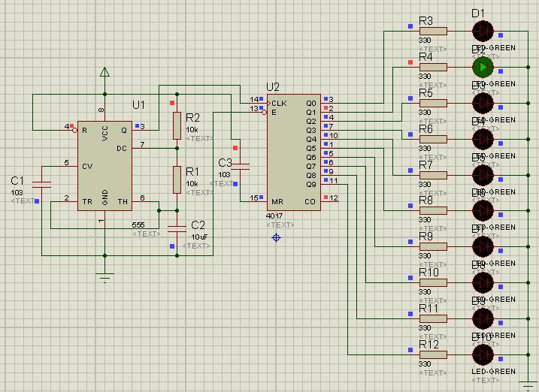The width and height of the screenshot is (539, 392).
Task: Select the 4017 counter chip U2 body
Action: [294, 152]
